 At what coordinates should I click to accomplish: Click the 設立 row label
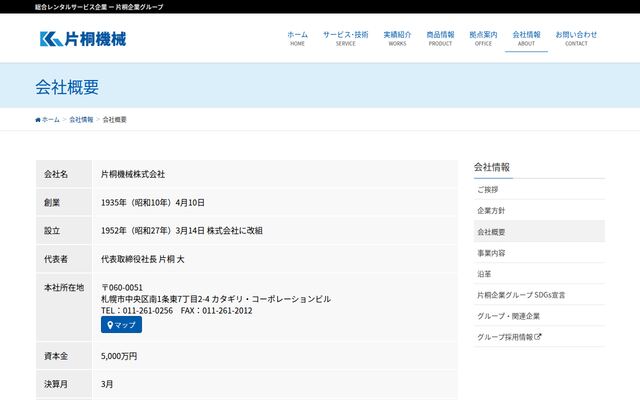point(52,231)
